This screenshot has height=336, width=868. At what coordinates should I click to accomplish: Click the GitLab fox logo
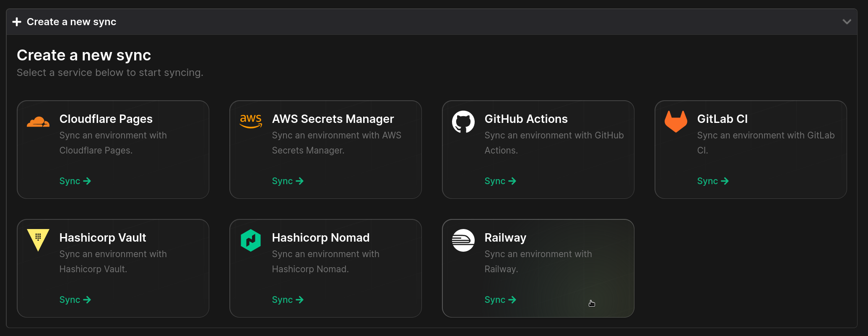point(676,122)
